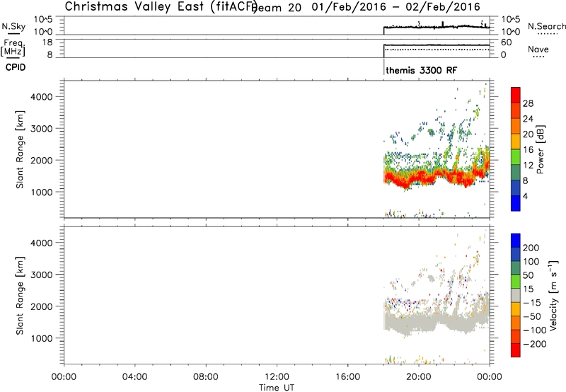The image size is (566, 392).
Task: Pick the light green 12–16 dB power segment
Action: point(516,157)
